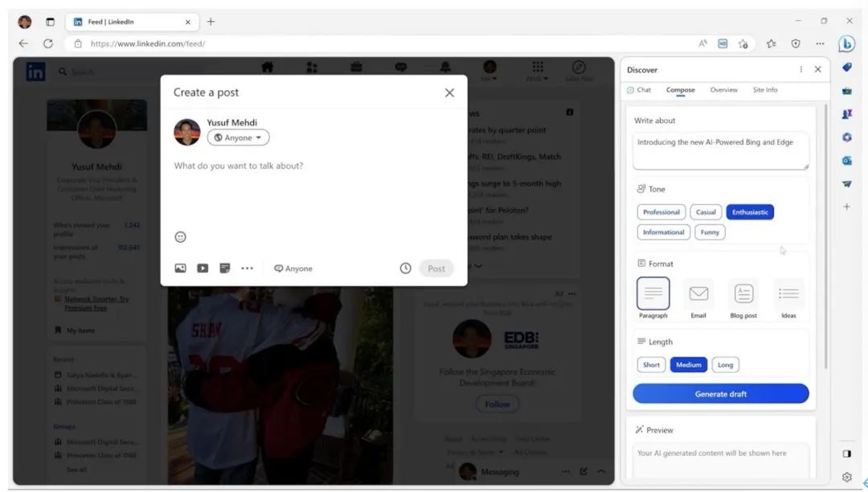868x492 pixels.
Task: Open the Tools briefcase icon in the sidebar
Action: coord(847,91)
